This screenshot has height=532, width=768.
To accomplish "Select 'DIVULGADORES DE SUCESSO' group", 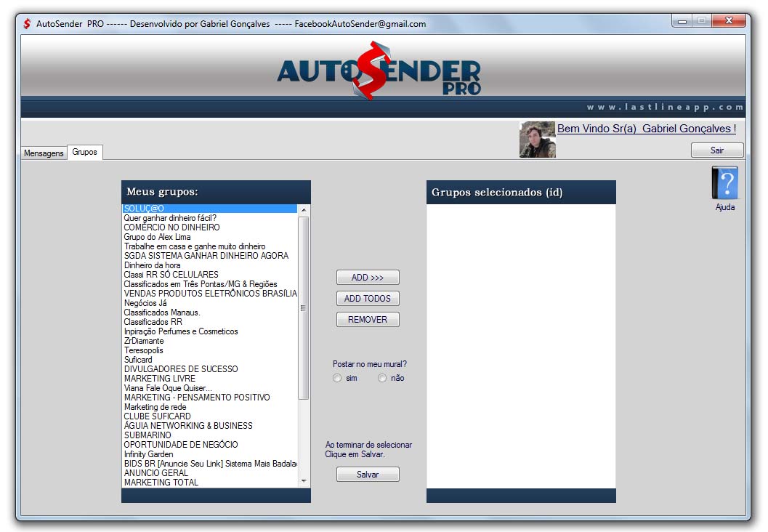I will click(210, 369).
